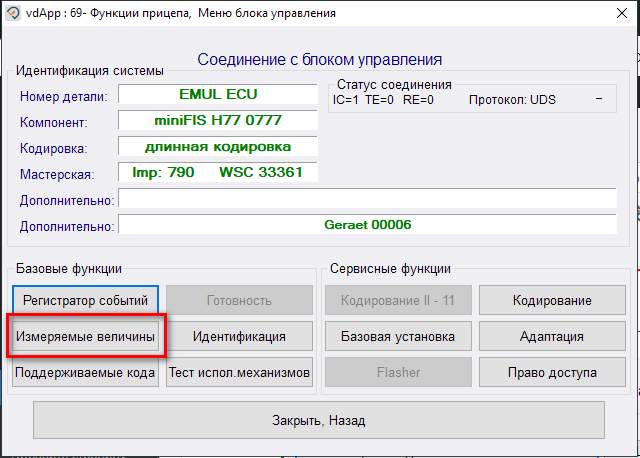This screenshot has height=458, width=640.
Task: Click the Сервисные функции group label
Action: coord(390,269)
